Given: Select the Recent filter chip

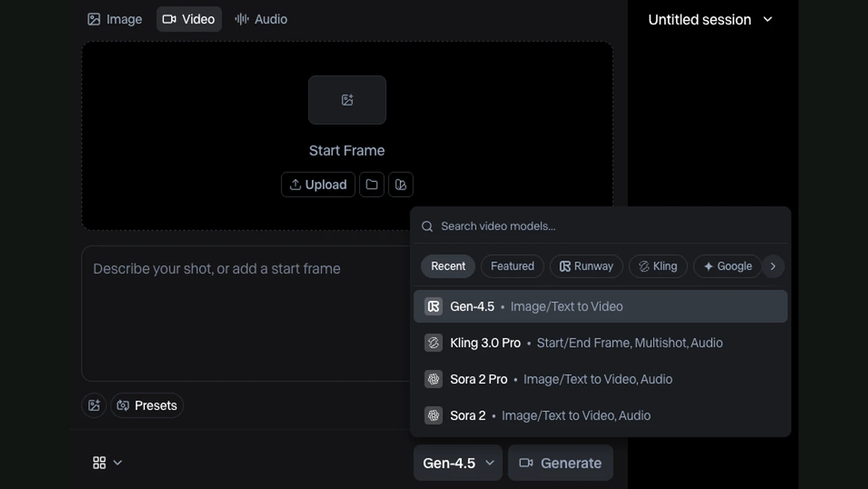Looking at the screenshot, I should (x=448, y=266).
